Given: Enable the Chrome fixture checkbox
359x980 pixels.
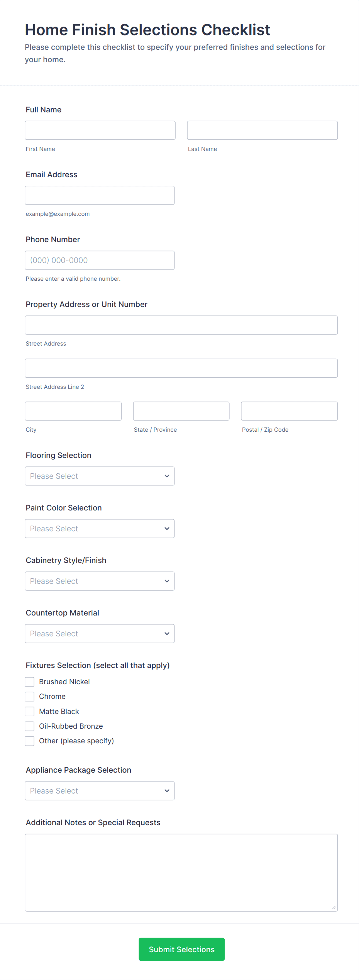Looking at the screenshot, I should click(x=30, y=696).
